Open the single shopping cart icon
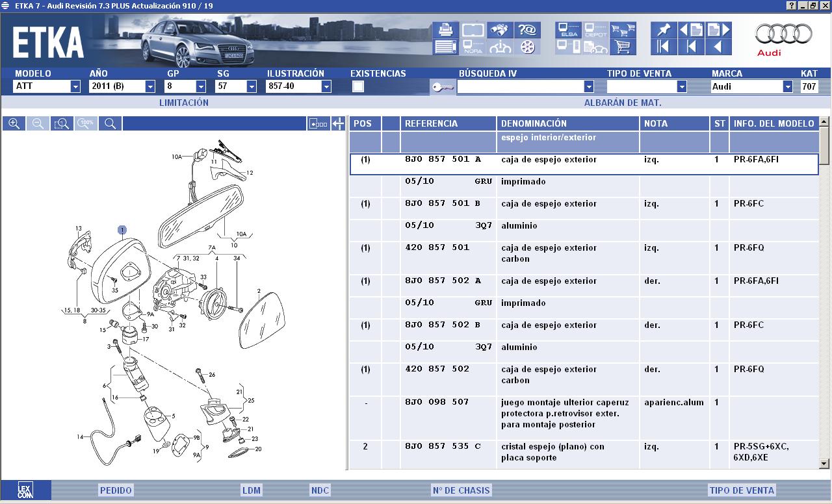This screenshot has width=832, height=504. coord(623,47)
